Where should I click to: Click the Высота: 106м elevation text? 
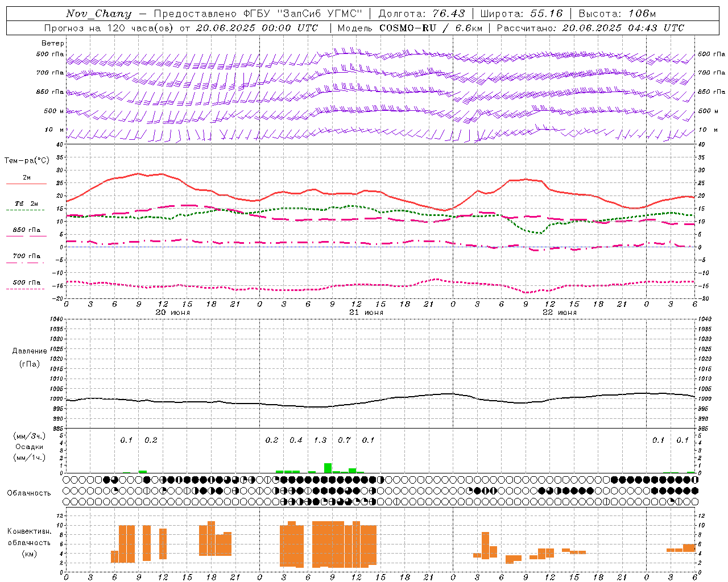click(x=617, y=14)
